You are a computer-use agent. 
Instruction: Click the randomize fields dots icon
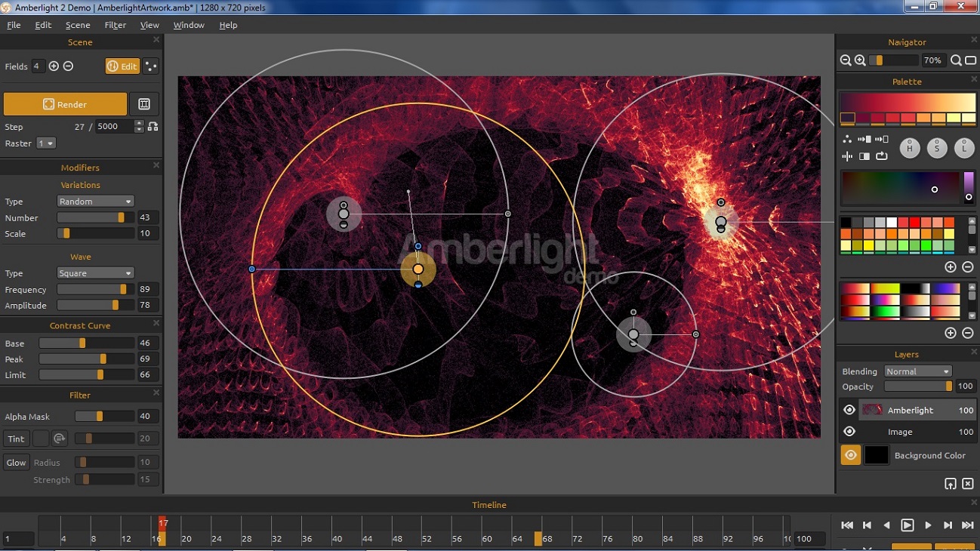(x=151, y=66)
